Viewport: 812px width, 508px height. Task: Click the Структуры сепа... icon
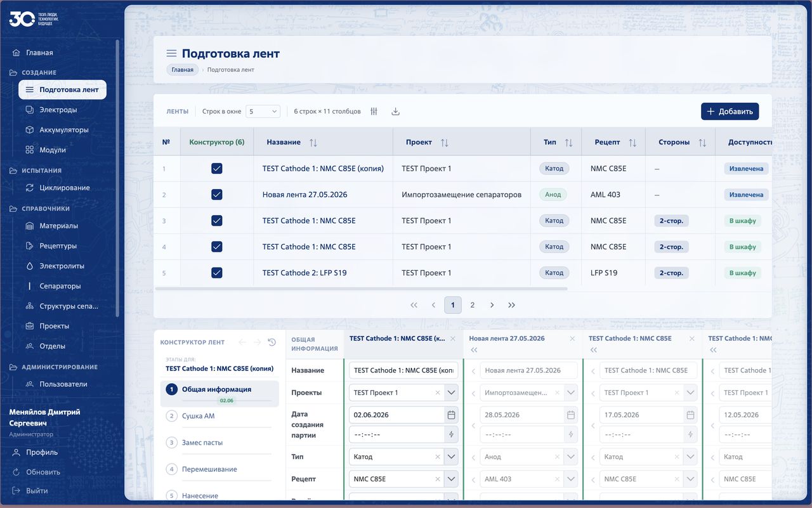(29, 306)
